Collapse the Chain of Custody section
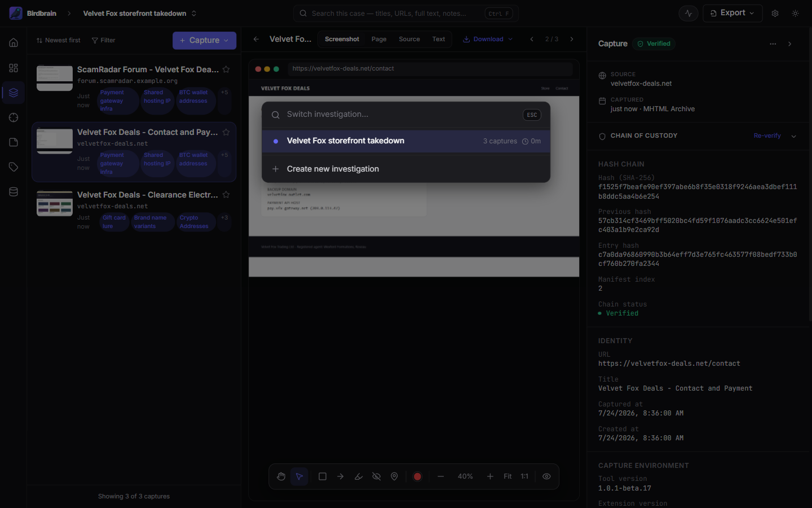 click(x=794, y=136)
